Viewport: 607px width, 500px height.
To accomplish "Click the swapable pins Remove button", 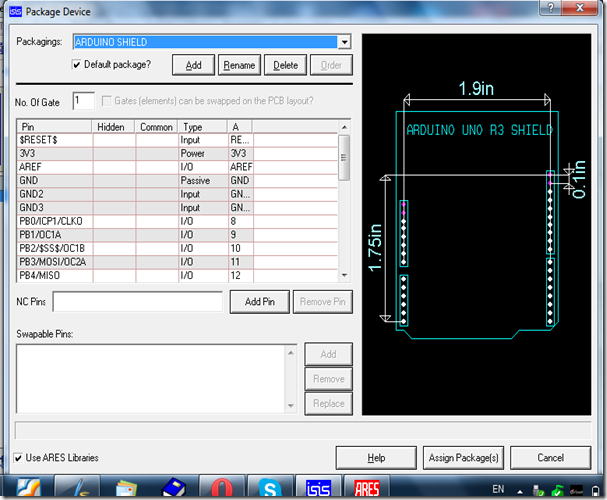I will pyautogui.click(x=328, y=379).
